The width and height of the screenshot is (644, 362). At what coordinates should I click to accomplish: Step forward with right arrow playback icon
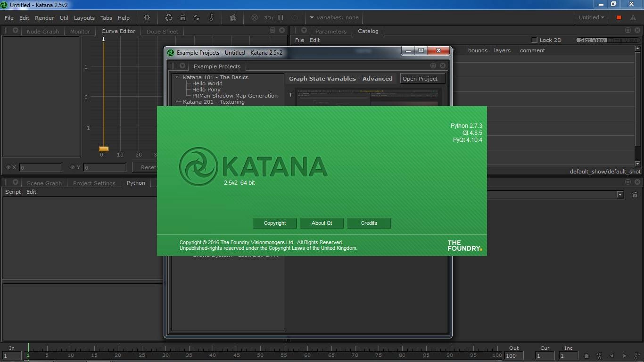click(x=625, y=356)
